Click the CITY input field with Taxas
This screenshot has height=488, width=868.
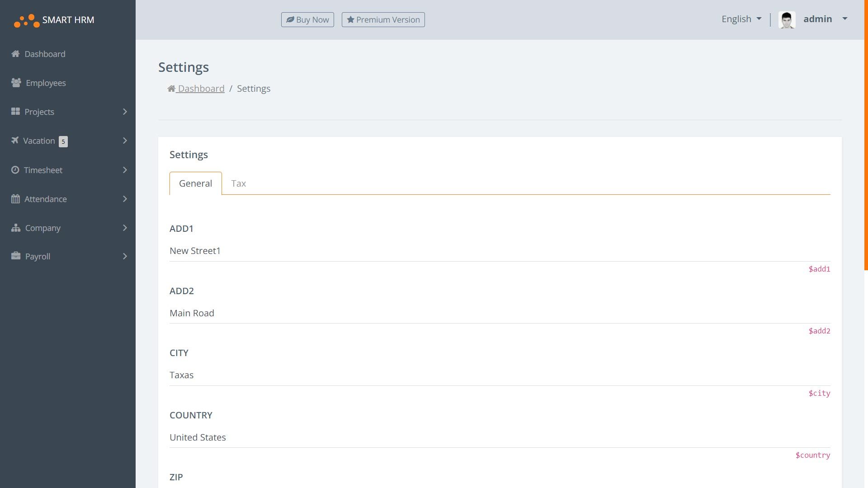500,375
